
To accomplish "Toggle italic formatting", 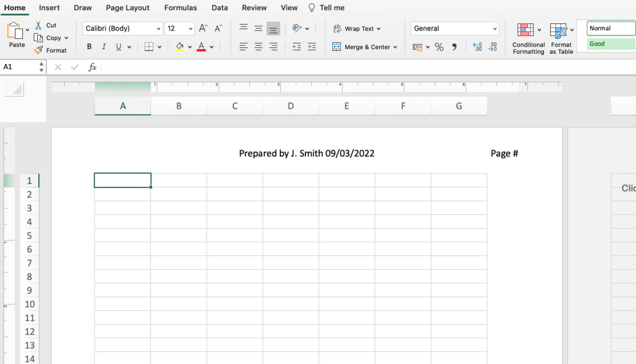I will pyautogui.click(x=104, y=46).
